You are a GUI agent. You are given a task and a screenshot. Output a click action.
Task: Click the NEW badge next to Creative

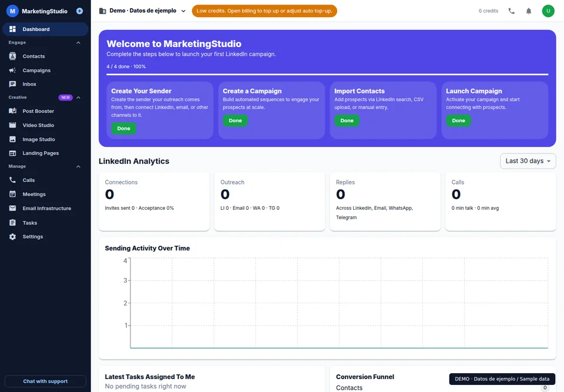65,98
